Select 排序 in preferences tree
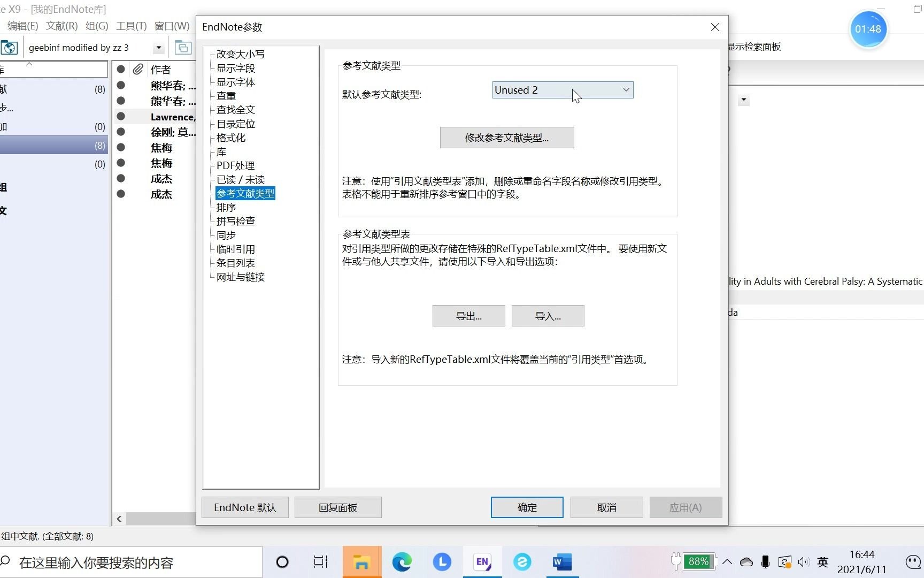Screen dimensions: 924x578 (226, 207)
